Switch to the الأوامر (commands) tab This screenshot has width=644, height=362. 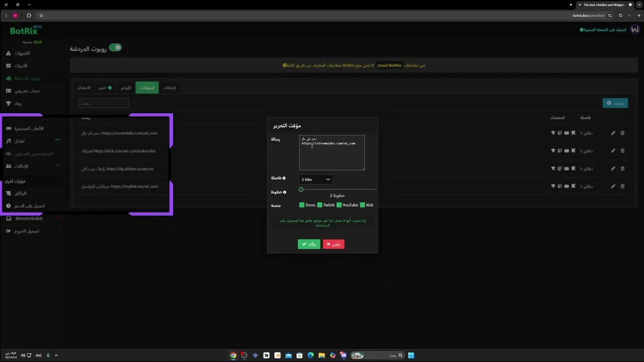[x=126, y=87]
